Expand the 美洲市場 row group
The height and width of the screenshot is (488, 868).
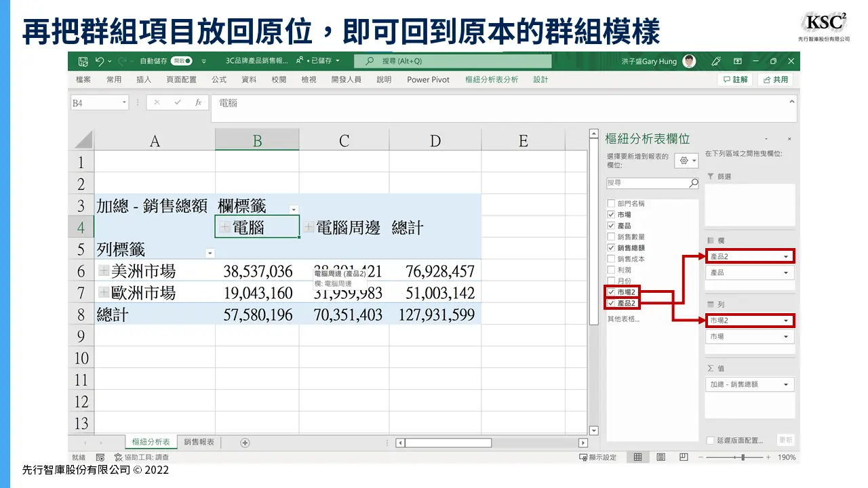click(104, 270)
